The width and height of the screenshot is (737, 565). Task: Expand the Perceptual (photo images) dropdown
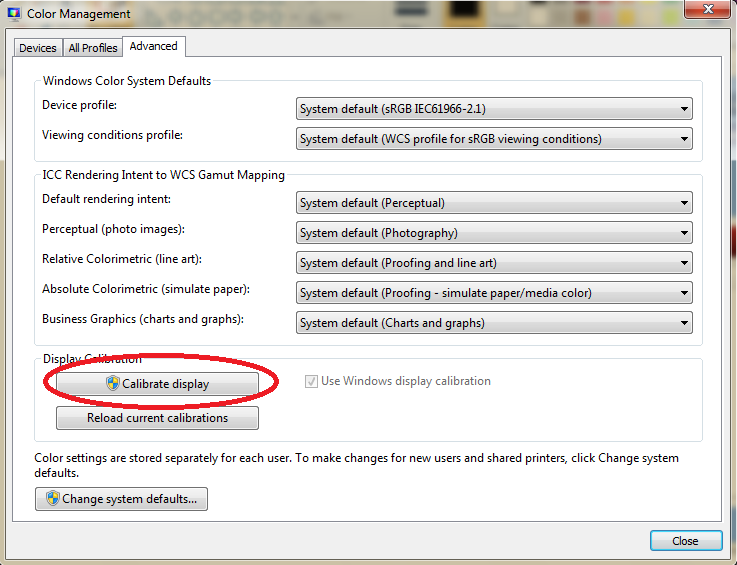tap(494, 233)
